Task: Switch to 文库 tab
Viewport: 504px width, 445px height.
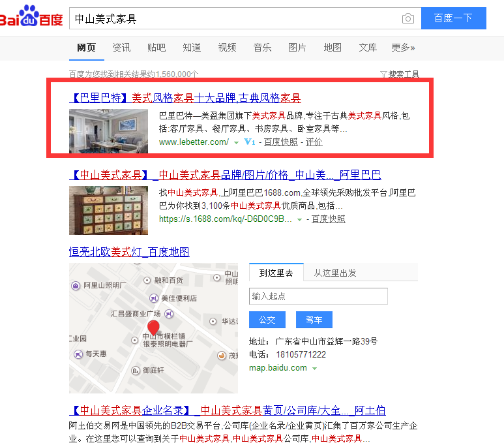Action: tap(368, 48)
